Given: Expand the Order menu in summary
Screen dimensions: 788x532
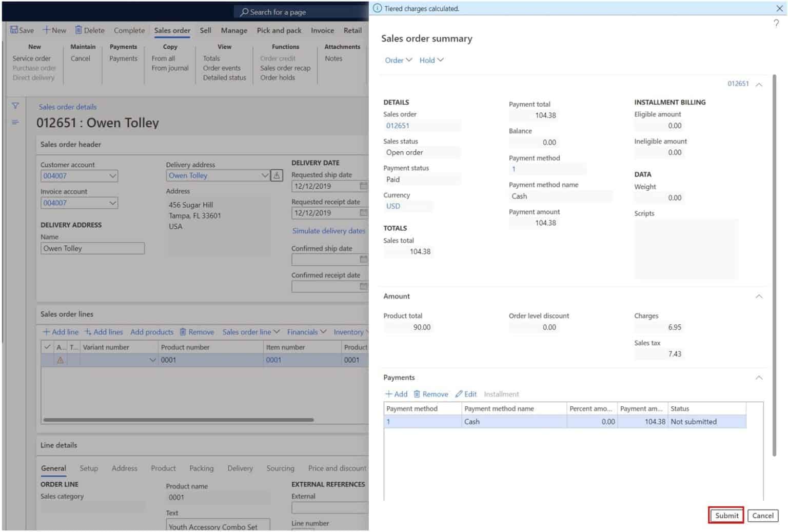Looking at the screenshot, I should [399, 60].
